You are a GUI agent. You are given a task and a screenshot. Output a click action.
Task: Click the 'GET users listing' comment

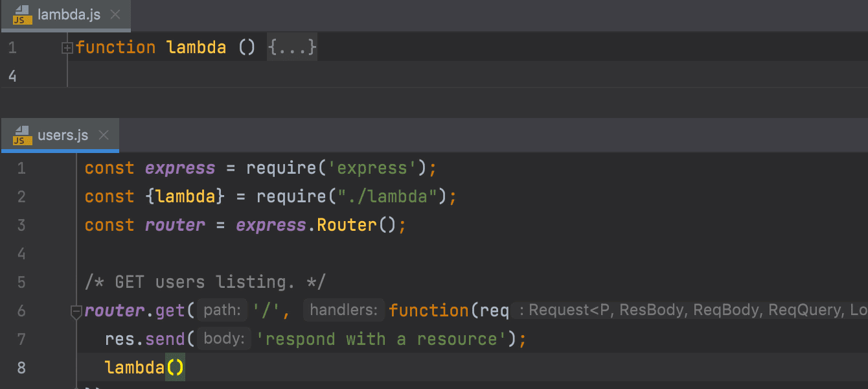pos(205,282)
